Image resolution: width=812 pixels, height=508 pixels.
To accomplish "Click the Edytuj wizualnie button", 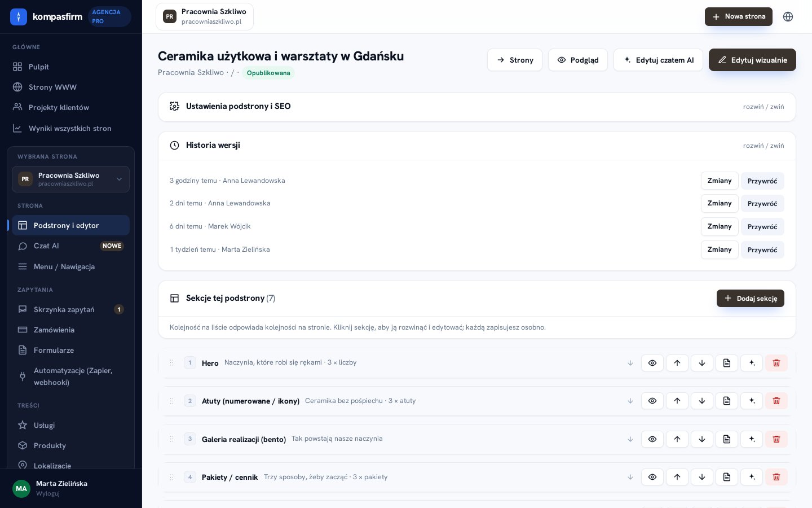I will [x=752, y=60].
